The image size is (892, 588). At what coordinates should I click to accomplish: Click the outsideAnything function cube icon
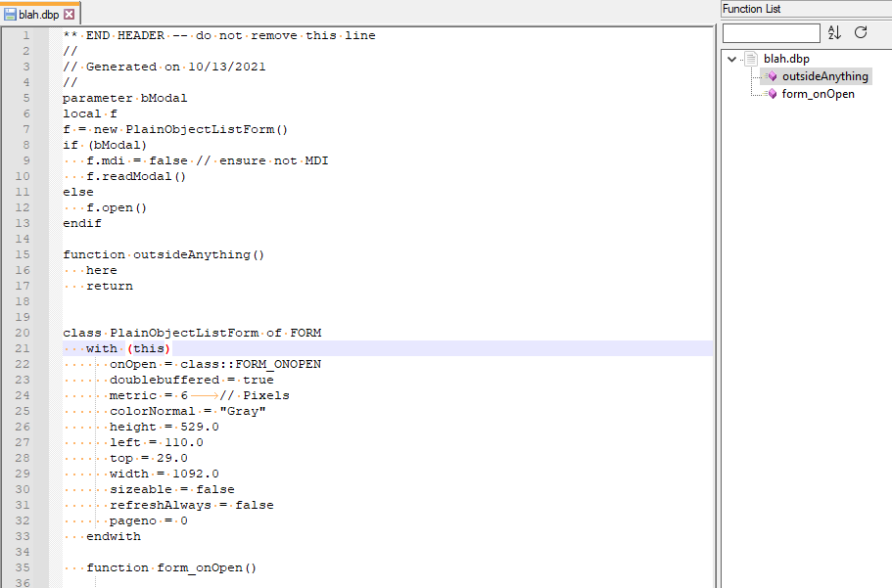click(773, 76)
